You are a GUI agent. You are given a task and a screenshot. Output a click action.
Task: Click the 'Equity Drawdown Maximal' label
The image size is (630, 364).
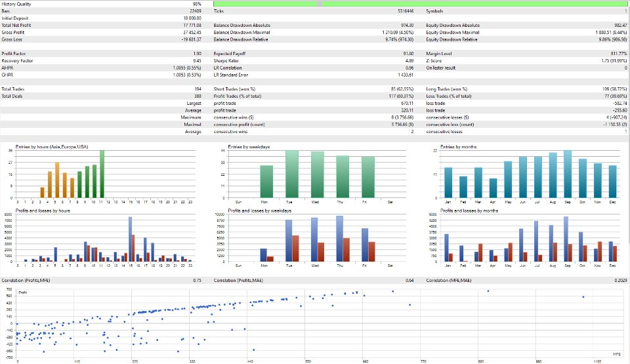tap(452, 33)
